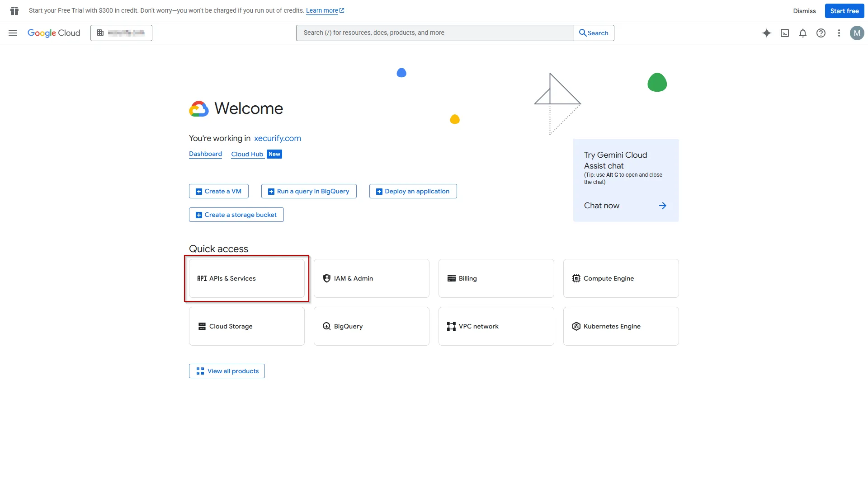Activate Cloud Shell terminal icon
Viewport: 868px width, 488px height.
(x=785, y=33)
